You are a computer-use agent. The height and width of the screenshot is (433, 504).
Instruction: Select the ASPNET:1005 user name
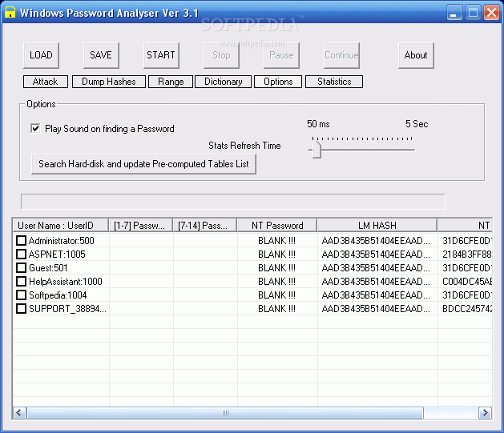point(57,255)
